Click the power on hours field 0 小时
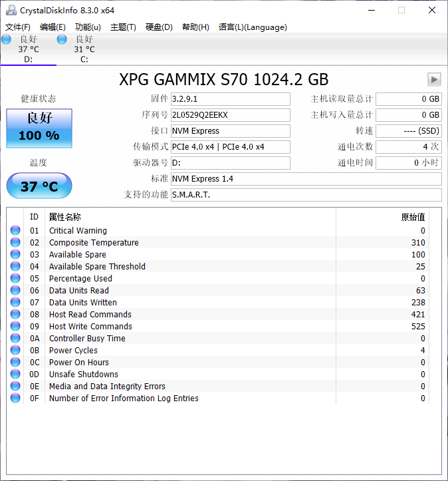 pyautogui.click(x=409, y=163)
